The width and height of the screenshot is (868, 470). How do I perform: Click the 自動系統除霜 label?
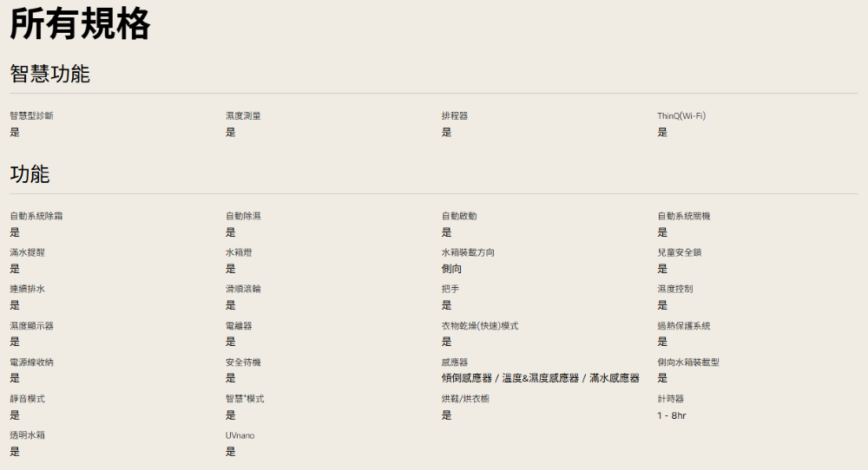tap(36, 216)
